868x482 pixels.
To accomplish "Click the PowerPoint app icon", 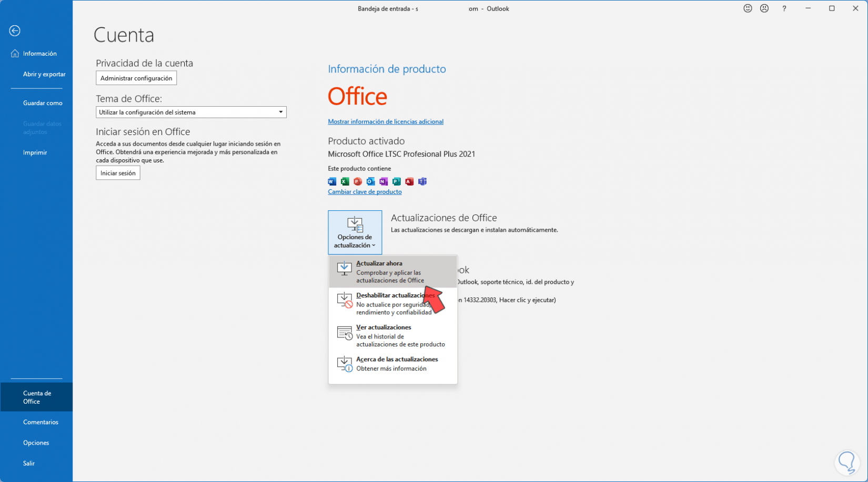I will coord(358,181).
